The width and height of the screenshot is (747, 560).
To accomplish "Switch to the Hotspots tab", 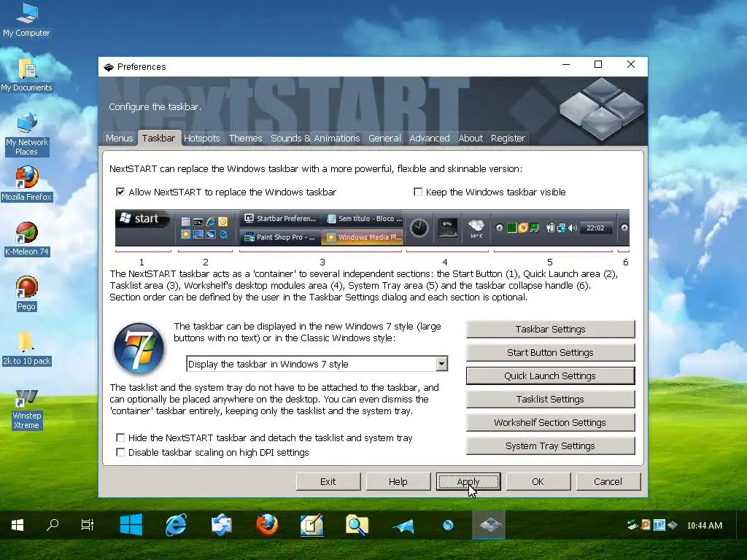I will 202,138.
